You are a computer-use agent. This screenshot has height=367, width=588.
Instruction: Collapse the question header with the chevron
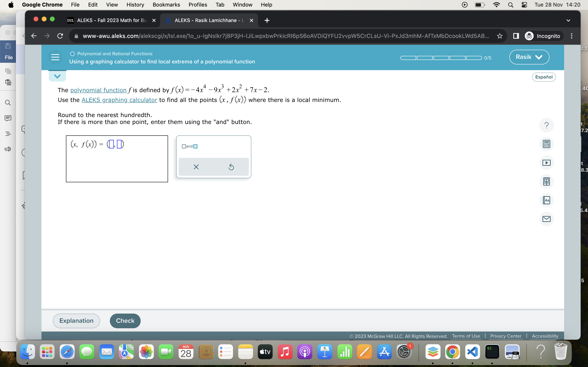pos(57,76)
